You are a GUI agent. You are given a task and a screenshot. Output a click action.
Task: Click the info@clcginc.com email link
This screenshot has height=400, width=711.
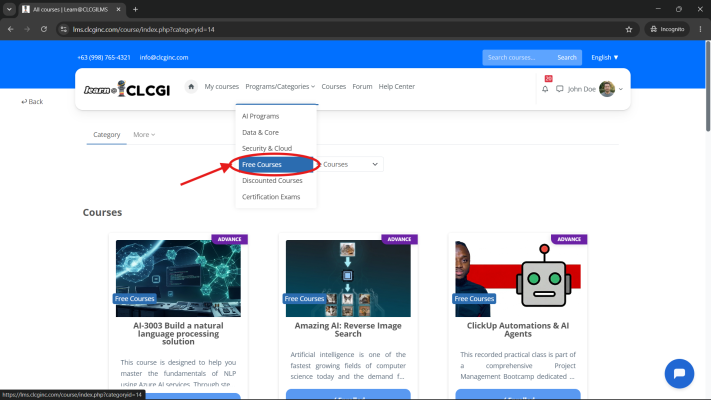(164, 58)
